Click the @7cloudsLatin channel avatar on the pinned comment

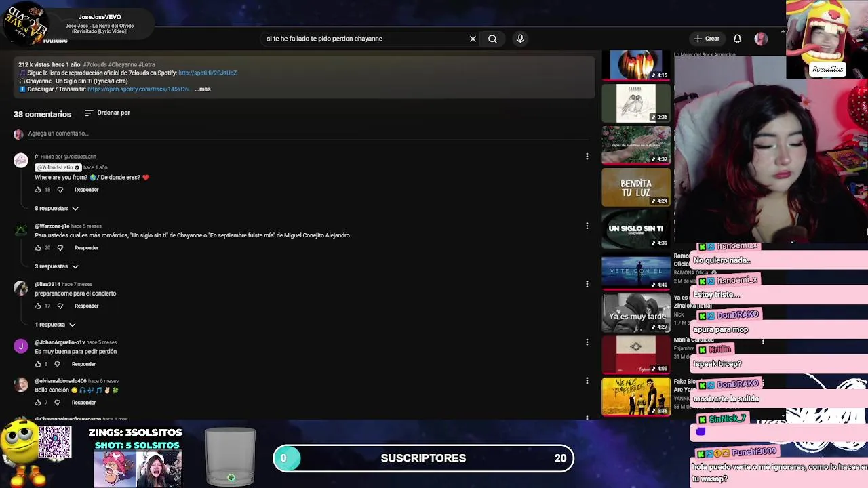pos(21,161)
